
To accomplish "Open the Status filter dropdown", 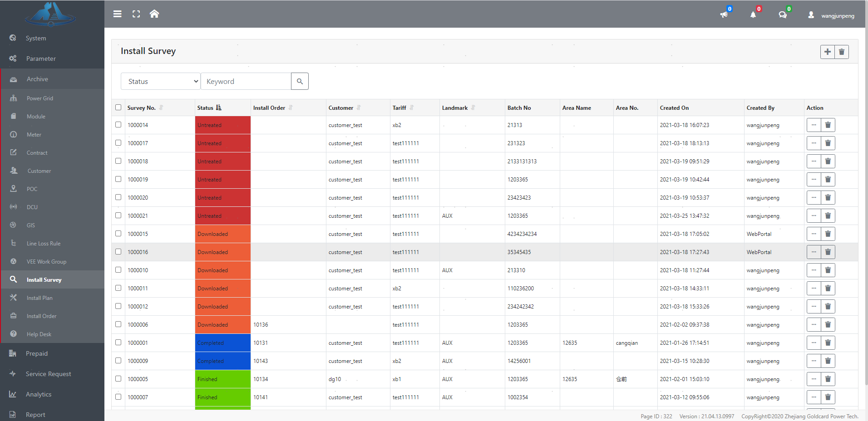I will (x=161, y=81).
